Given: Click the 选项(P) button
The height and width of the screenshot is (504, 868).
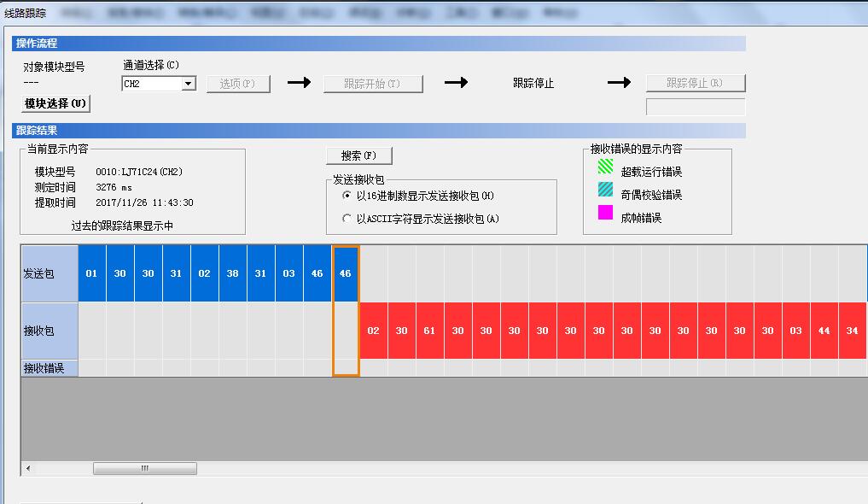Looking at the screenshot, I should point(238,84).
